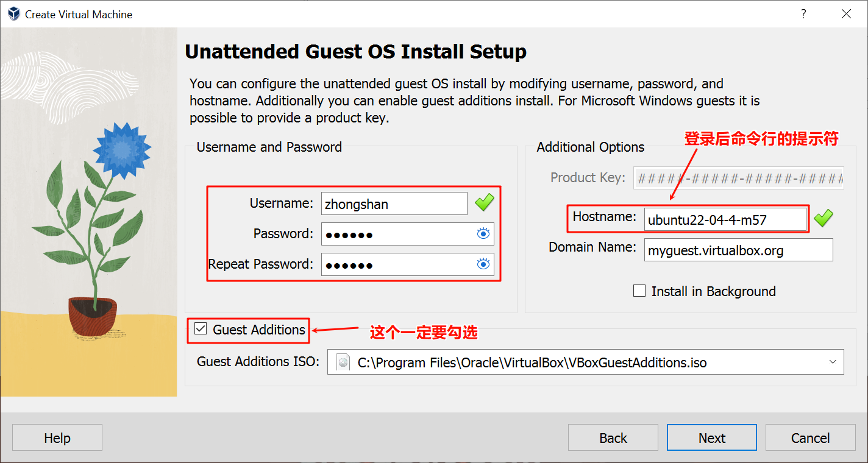Expand the Guest Additions ISO dropdown arrow
The height and width of the screenshot is (463, 868).
click(833, 362)
